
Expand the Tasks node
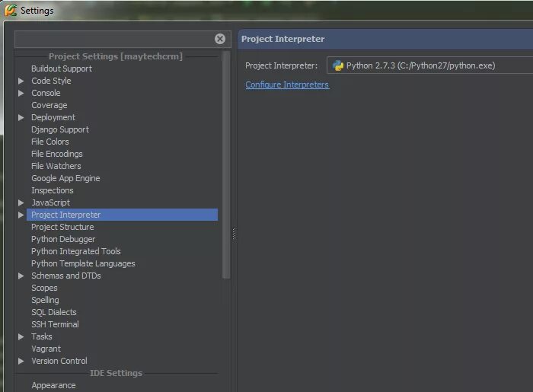[21, 336]
